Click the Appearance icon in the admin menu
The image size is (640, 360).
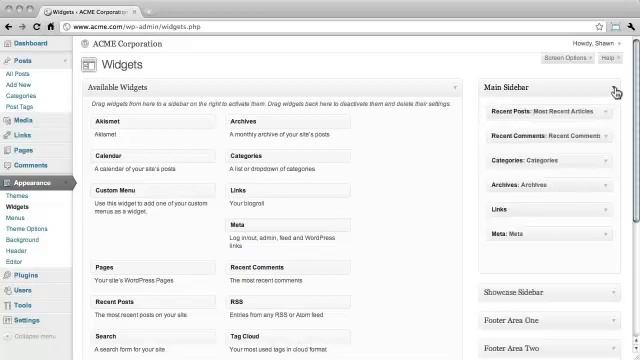pyautogui.click(x=7, y=183)
